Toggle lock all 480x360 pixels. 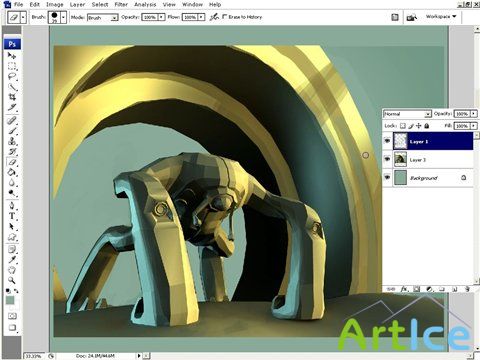[427, 126]
